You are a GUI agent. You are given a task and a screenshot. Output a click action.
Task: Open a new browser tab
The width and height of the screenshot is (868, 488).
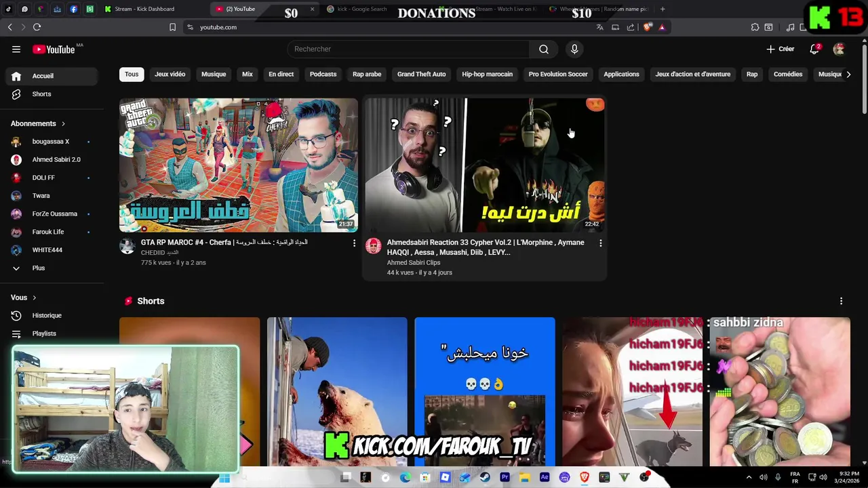(x=663, y=9)
